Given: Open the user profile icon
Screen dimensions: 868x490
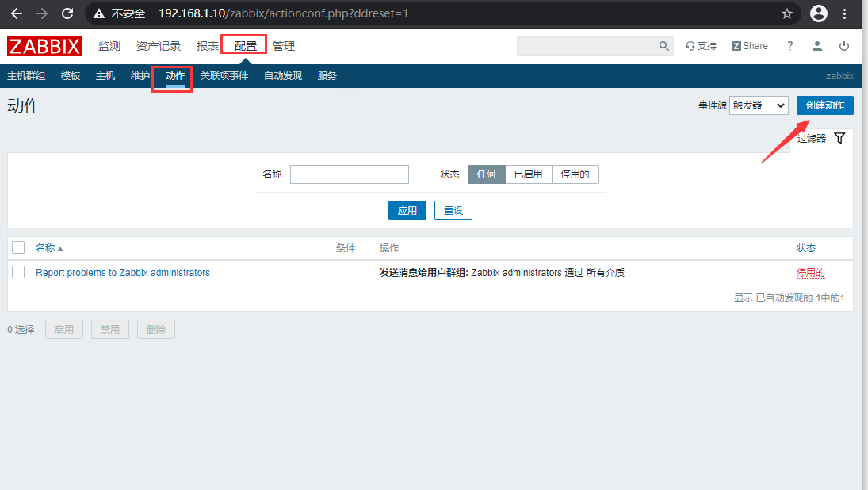Looking at the screenshot, I should point(817,46).
